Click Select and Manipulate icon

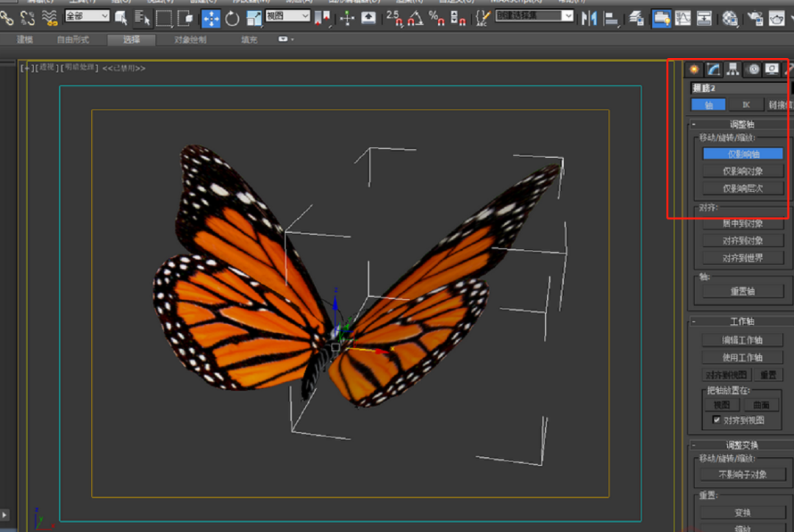[347, 18]
